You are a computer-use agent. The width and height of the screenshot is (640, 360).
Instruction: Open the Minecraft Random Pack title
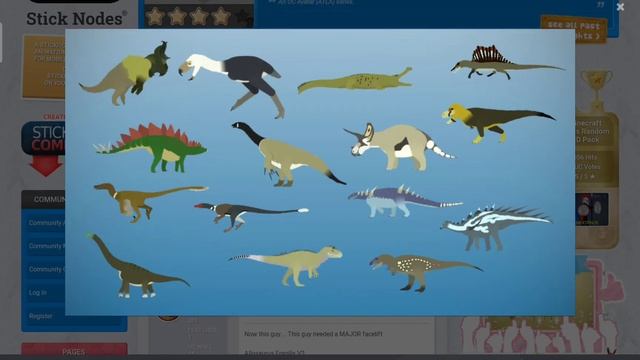click(592, 131)
